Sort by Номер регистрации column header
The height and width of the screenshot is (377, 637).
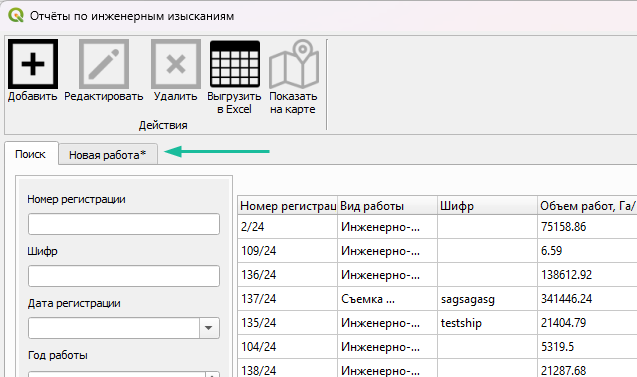pyautogui.click(x=288, y=206)
